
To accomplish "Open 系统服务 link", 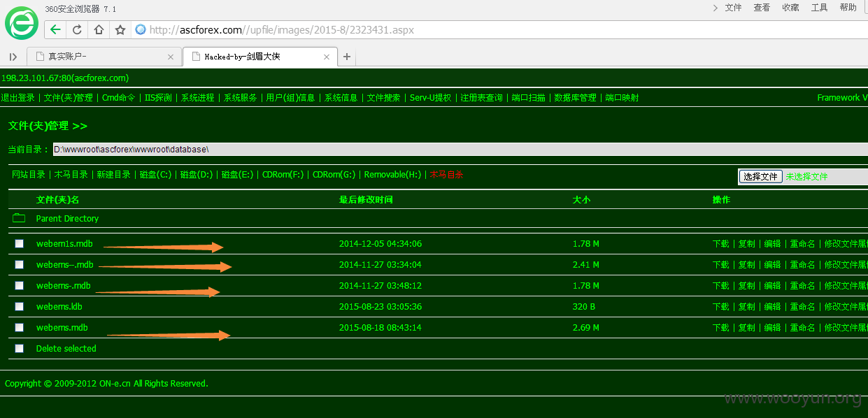I will 241,98.
